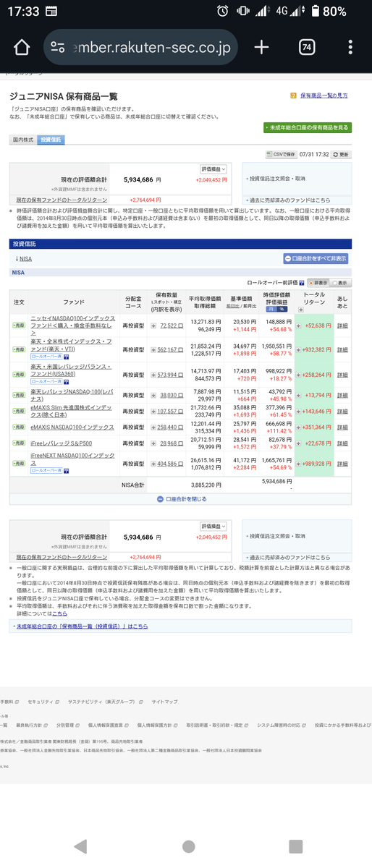
Task: Open the browser three-dot menu
Action: pos(350,48)
